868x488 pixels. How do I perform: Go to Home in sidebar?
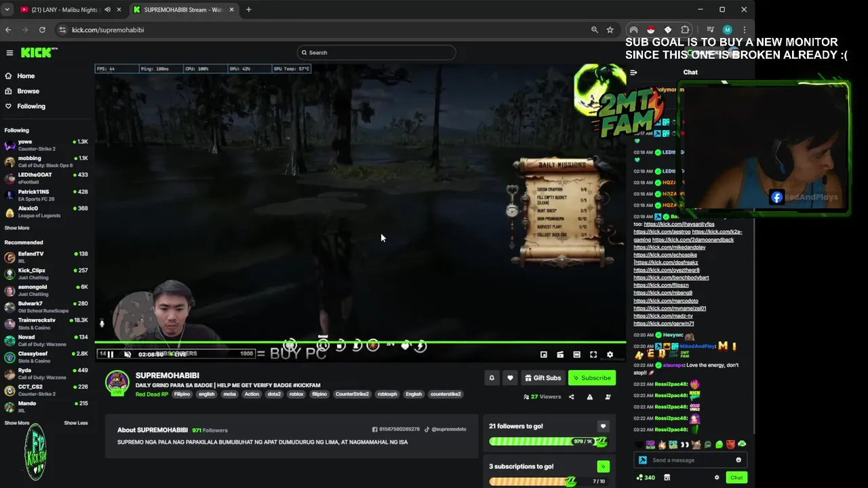[26, 76]
